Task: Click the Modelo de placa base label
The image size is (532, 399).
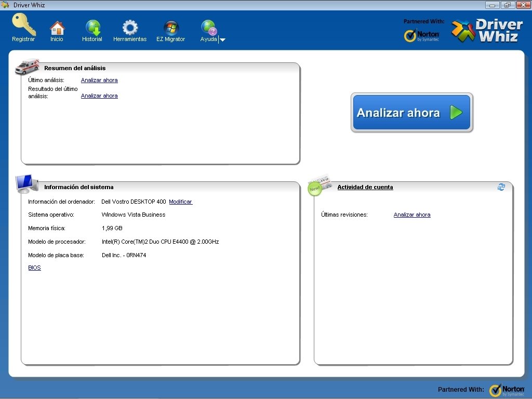Action: click(x=56, y=255)
